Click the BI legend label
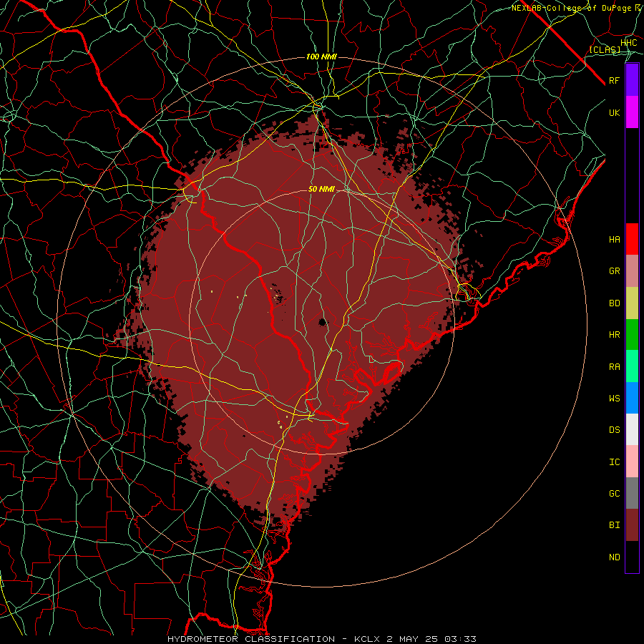Viewport: 644px width, 644px height. click(615, 525)
